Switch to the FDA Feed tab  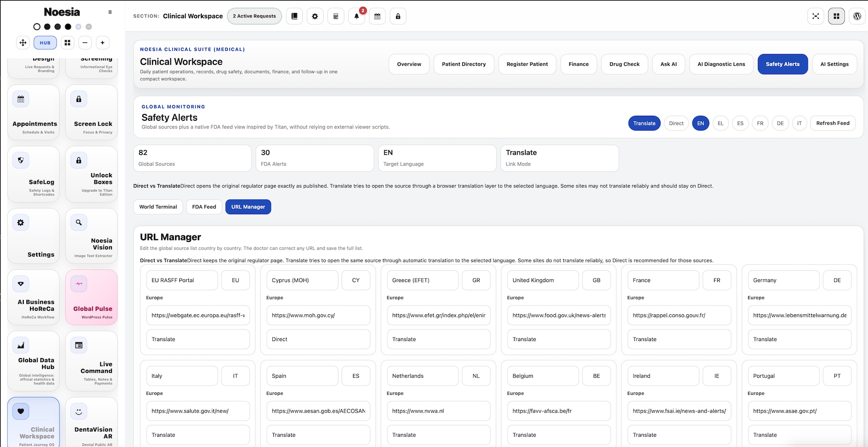click(x=204, y=207)
